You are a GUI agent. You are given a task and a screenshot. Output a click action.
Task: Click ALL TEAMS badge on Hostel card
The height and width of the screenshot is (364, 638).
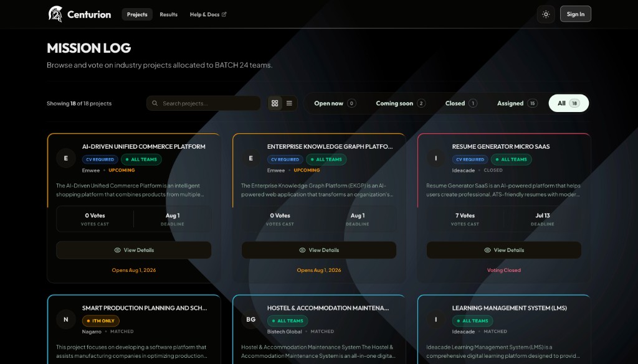click(x=288, y=321)
